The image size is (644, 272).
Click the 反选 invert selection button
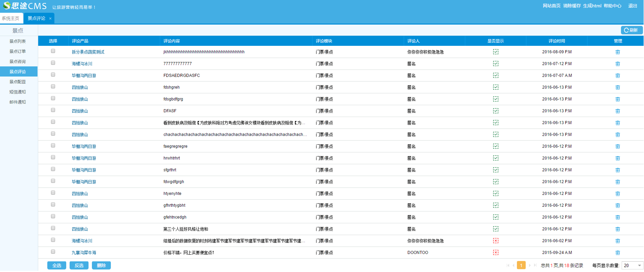pyautogui.click(x=79, y=266)
